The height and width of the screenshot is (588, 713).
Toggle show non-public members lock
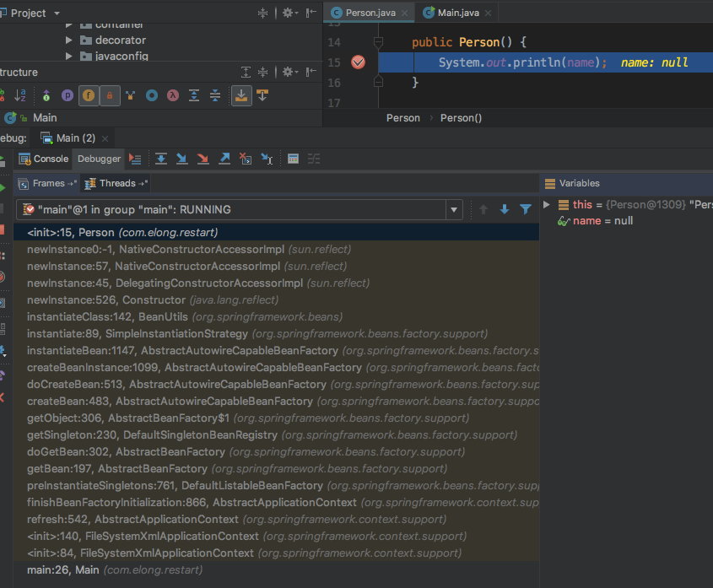[x=109, y=96]
